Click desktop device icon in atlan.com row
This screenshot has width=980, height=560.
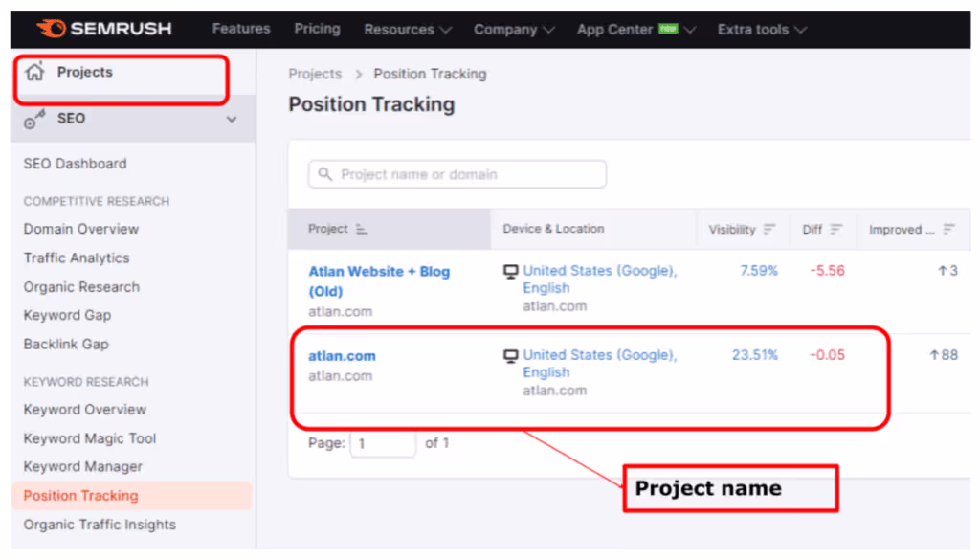(511, 356)
